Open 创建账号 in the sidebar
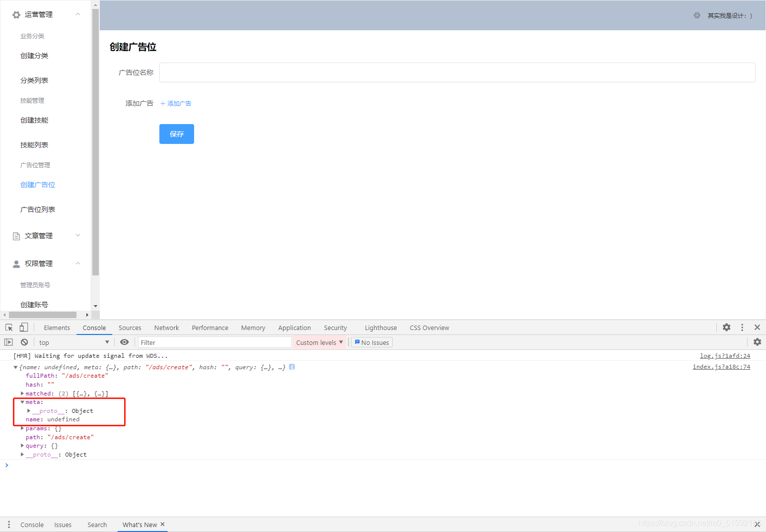 click(34, 305)
